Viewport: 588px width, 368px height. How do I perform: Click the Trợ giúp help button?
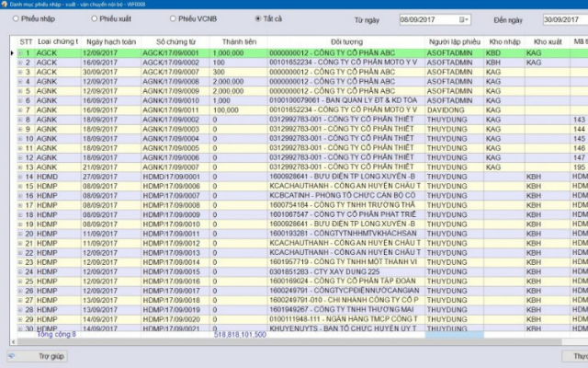pyautogui.click(x=43, y=355)
